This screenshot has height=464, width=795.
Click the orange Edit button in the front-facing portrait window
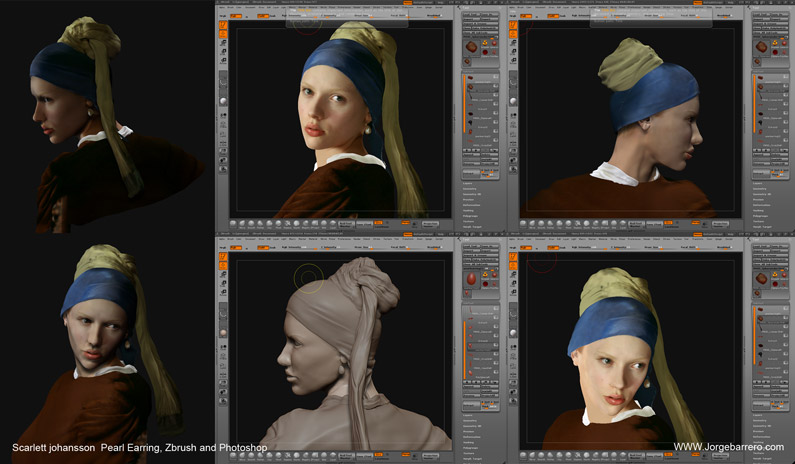[x=223, y=25]
